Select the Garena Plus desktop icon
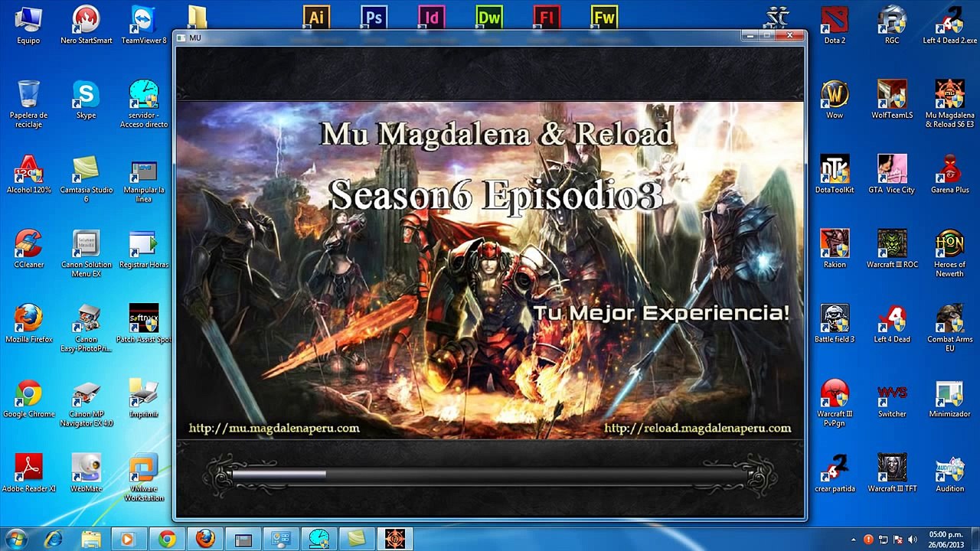The height and width of the screenshot is (551, 980). pyautogui.click(x=949, y=174)
